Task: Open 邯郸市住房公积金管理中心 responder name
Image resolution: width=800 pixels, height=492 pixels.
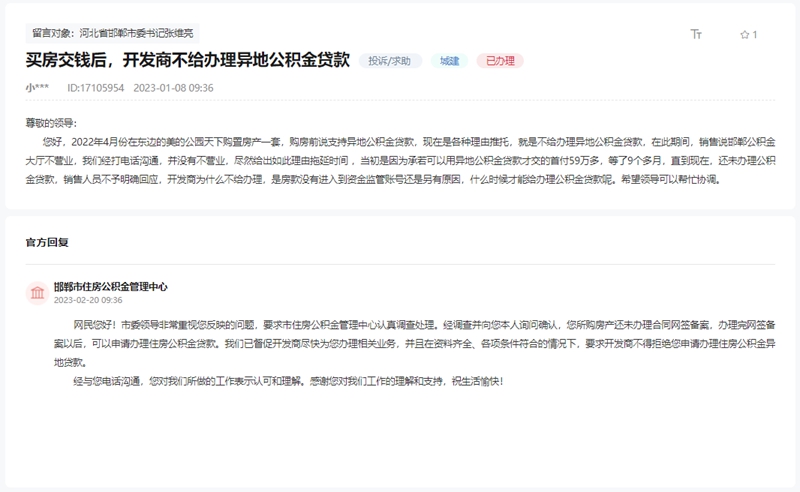Action: (111, 287)
